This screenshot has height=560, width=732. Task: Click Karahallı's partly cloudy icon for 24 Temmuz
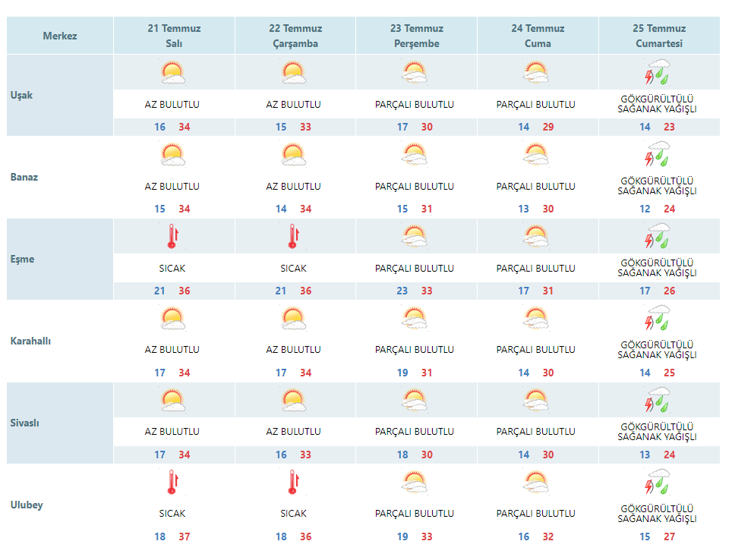coord(536,319)
